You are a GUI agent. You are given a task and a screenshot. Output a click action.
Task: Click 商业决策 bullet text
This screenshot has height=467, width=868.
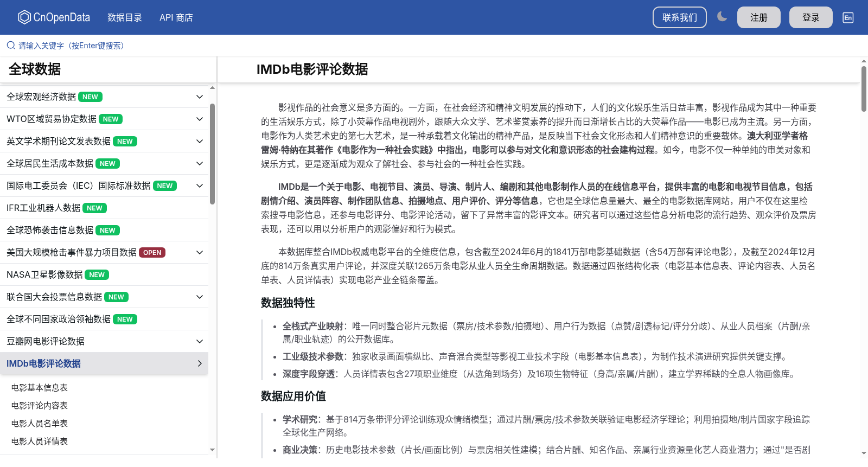(x=300, y=450)
